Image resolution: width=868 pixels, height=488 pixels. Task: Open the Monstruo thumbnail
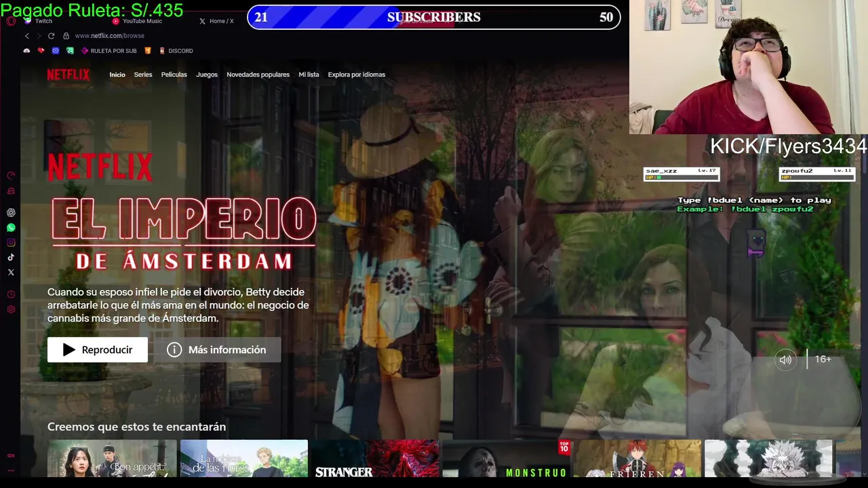507,459
